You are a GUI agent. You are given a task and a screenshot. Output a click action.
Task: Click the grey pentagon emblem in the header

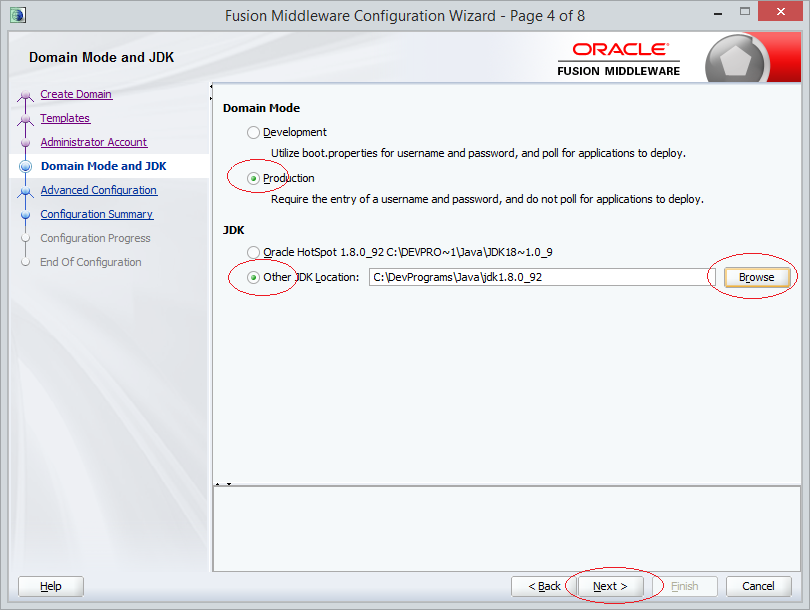tap(735, 61)
